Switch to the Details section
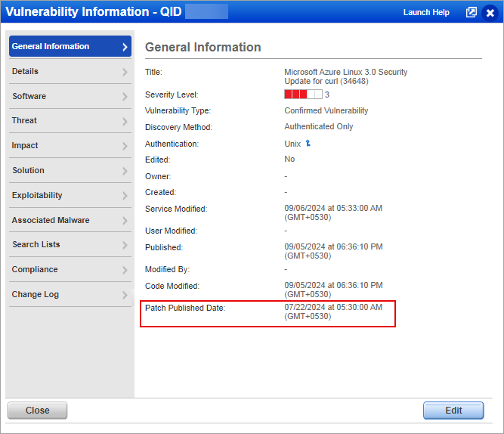Viewport: 504px width, 434px height. pos(70,71)
